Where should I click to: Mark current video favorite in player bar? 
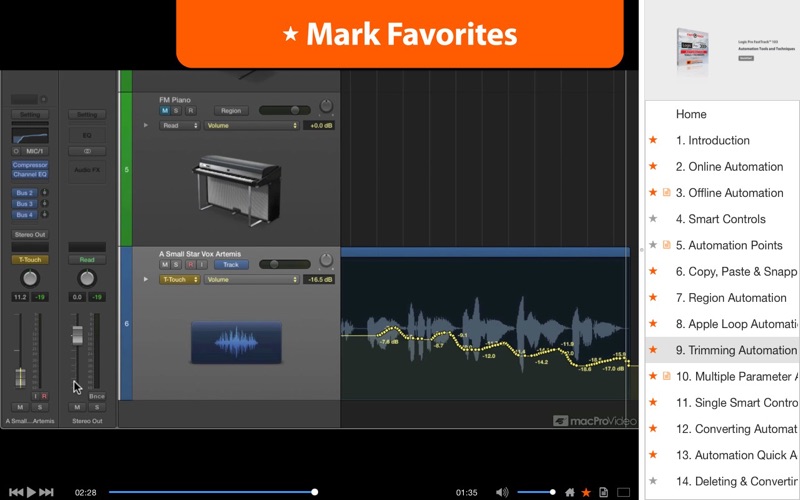(586, 492)
